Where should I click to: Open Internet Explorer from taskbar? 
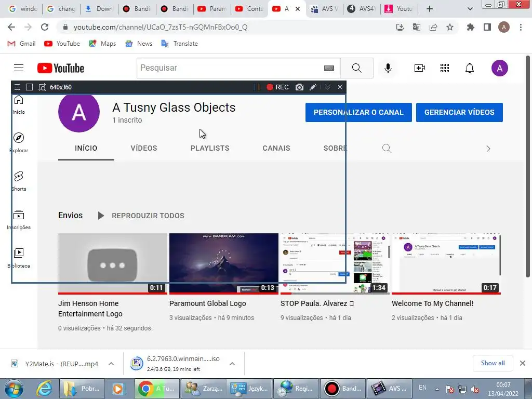tap(45, 389)
